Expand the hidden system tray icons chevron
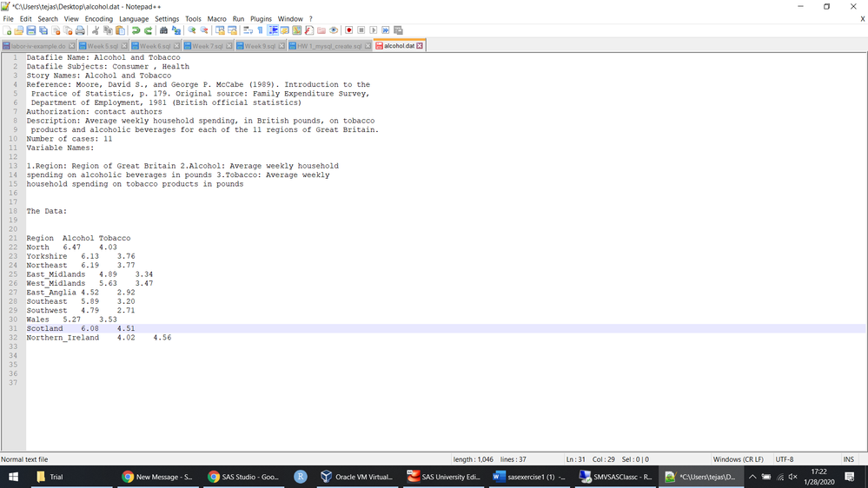Screen dimensions: 868x488 click(x=752, y=477)
